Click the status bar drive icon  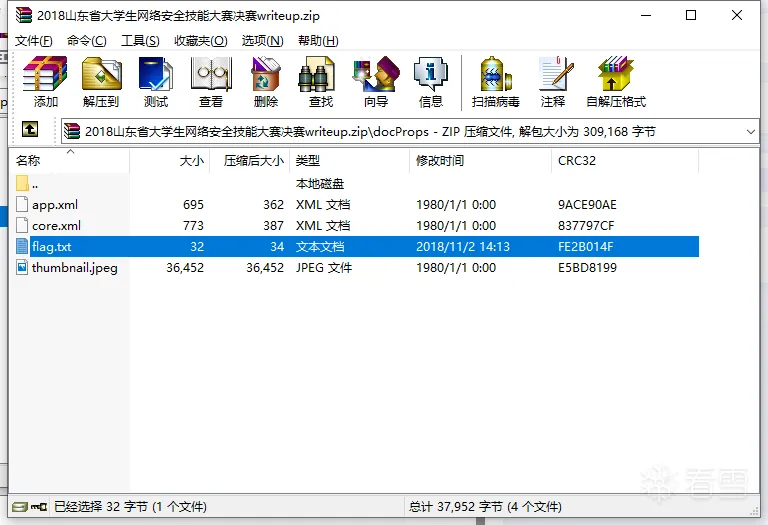[x=20, y=506]
